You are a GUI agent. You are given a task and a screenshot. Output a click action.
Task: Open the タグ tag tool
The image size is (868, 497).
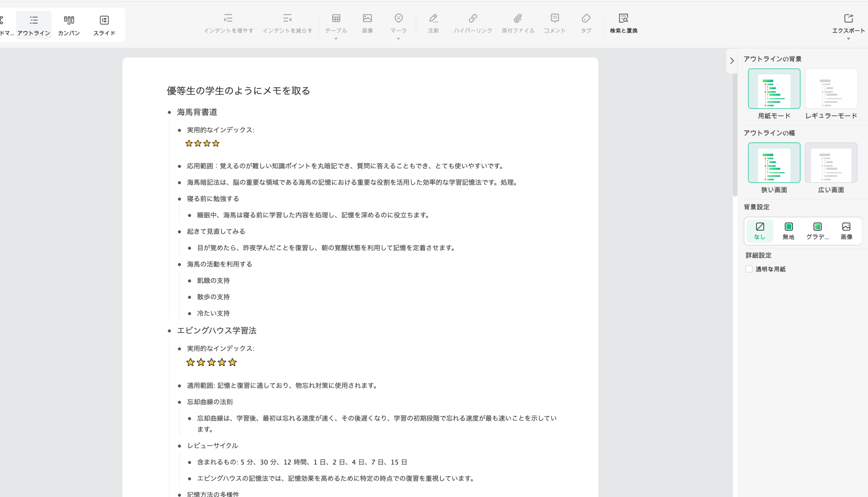pos(586,18)
